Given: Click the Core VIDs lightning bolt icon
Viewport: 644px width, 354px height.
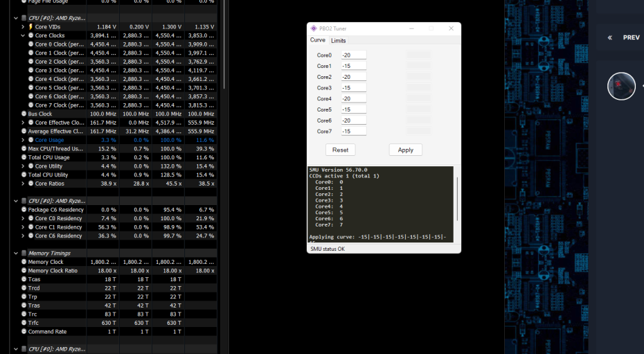Looking at the screenshot, I should point(30,27).
